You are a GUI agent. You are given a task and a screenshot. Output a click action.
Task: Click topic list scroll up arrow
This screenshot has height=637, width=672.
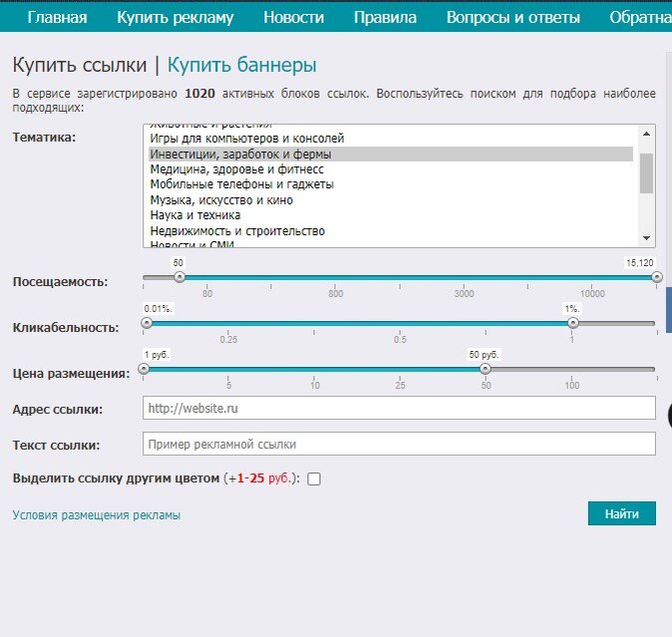tap(646, 135)
